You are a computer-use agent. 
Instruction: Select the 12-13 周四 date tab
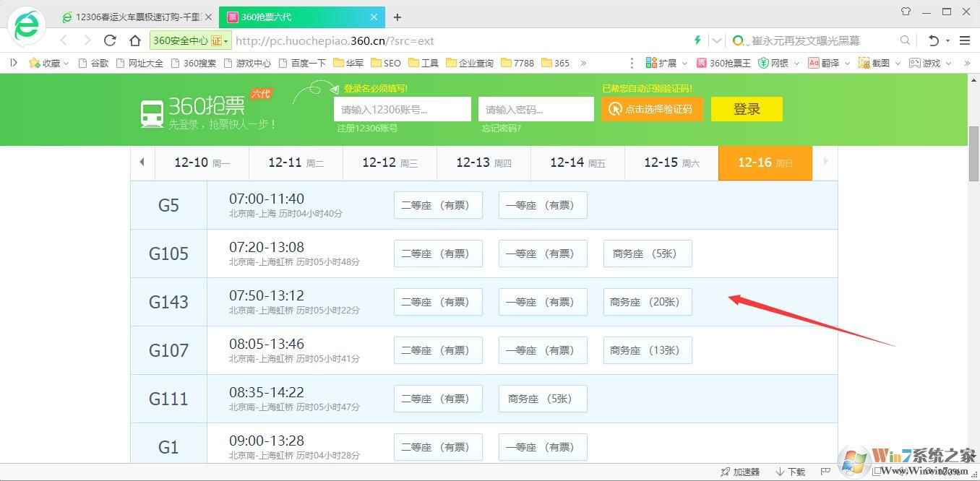(x=483, y=162)
